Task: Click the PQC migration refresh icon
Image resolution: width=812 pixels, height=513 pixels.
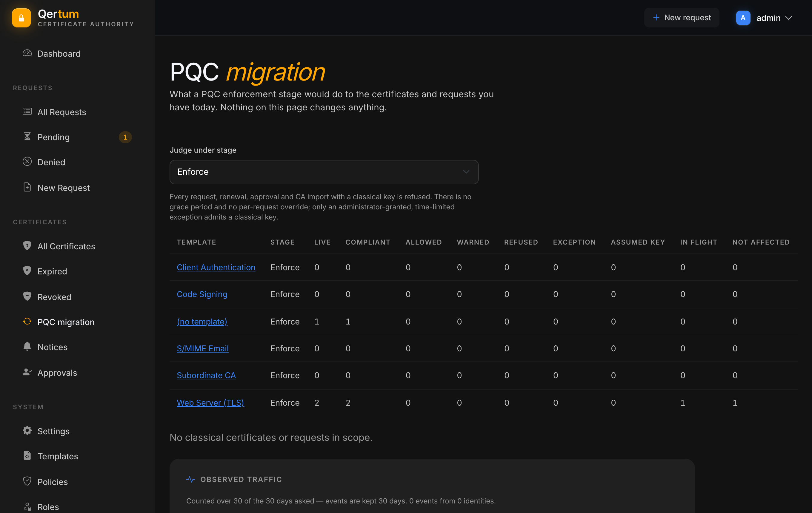Action: [27, 322]
